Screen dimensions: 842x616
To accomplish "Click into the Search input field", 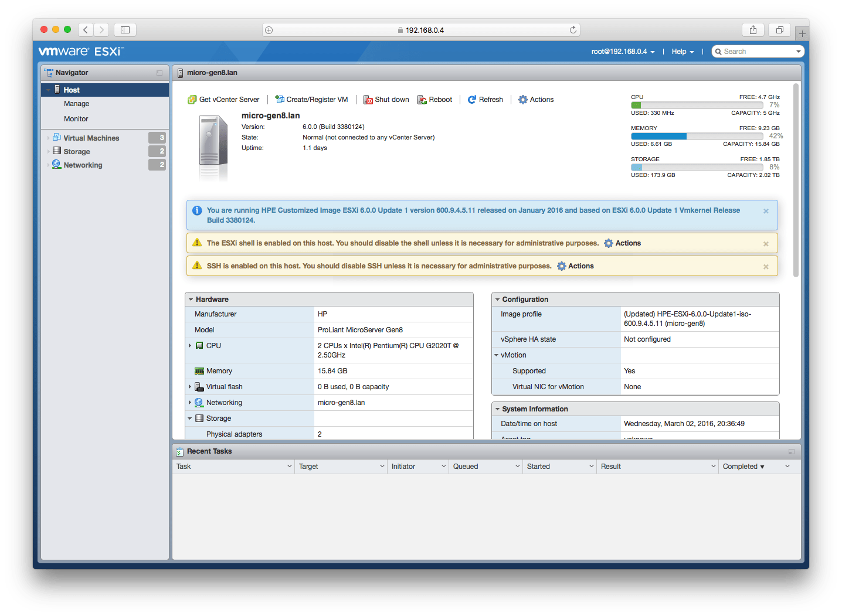I will point(758,52).
